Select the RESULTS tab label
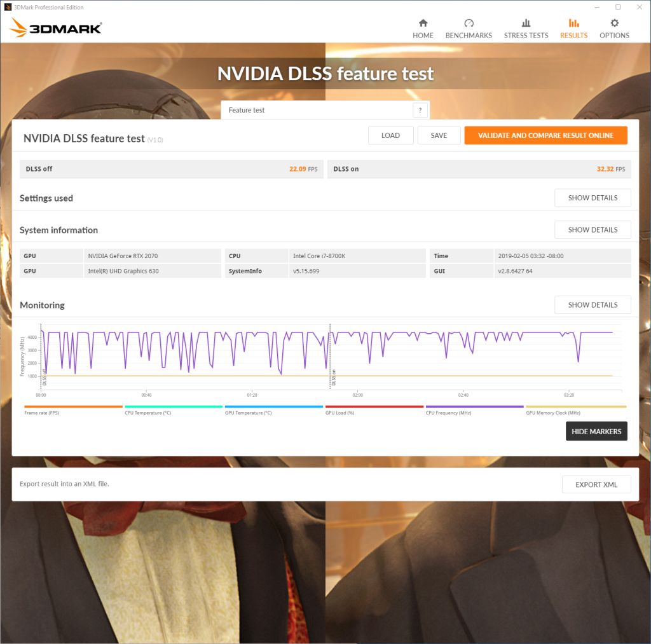The height and width of the screenshot is (644, 651). [574, 36]
